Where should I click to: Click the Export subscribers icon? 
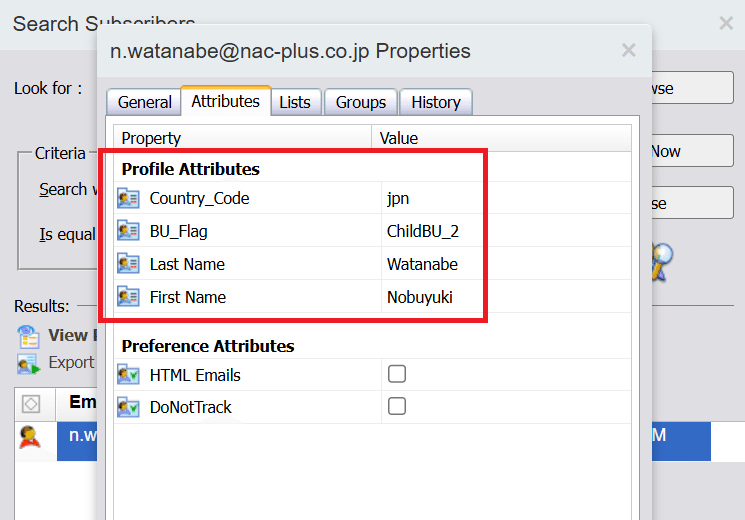point(28,364)
